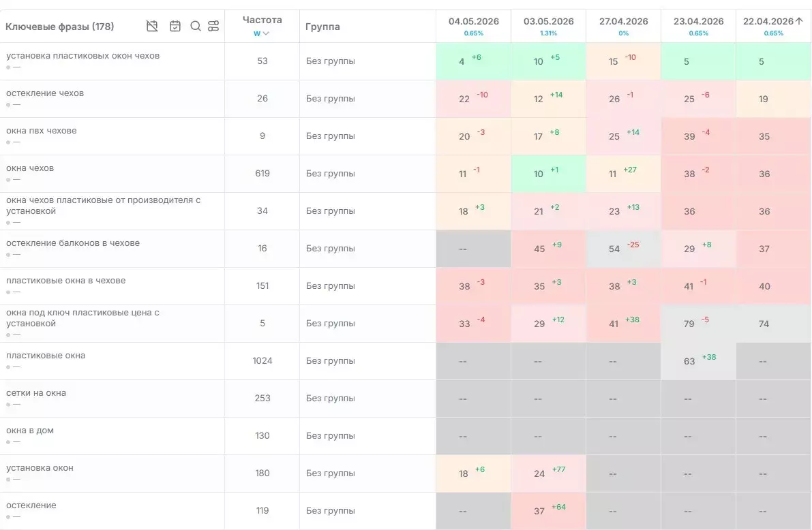Click the Группа column header
Screen dimensions: 812x530
click(x=322, y=27)
